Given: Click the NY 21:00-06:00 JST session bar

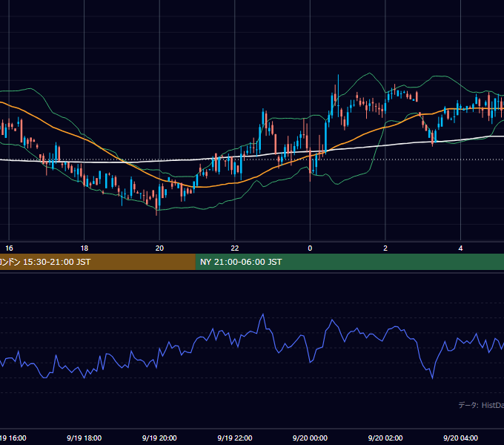Looking at the screenshot, I should (x=350, y=262).
